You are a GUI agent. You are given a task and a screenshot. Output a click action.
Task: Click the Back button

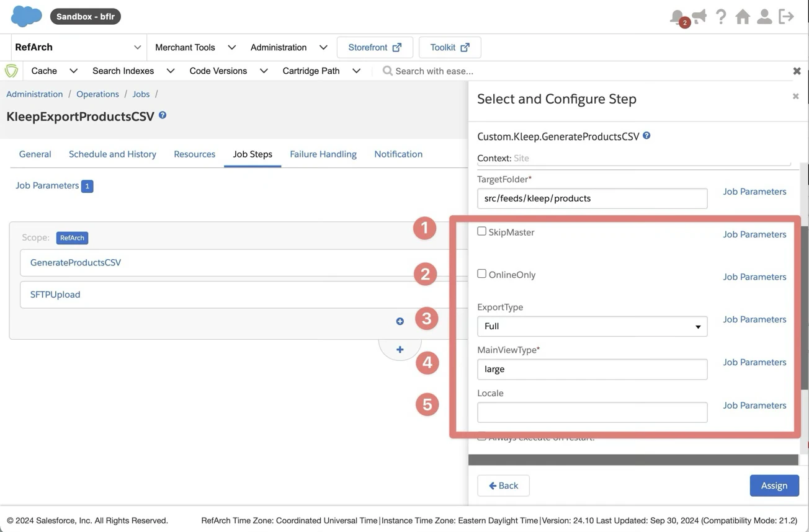503,485
